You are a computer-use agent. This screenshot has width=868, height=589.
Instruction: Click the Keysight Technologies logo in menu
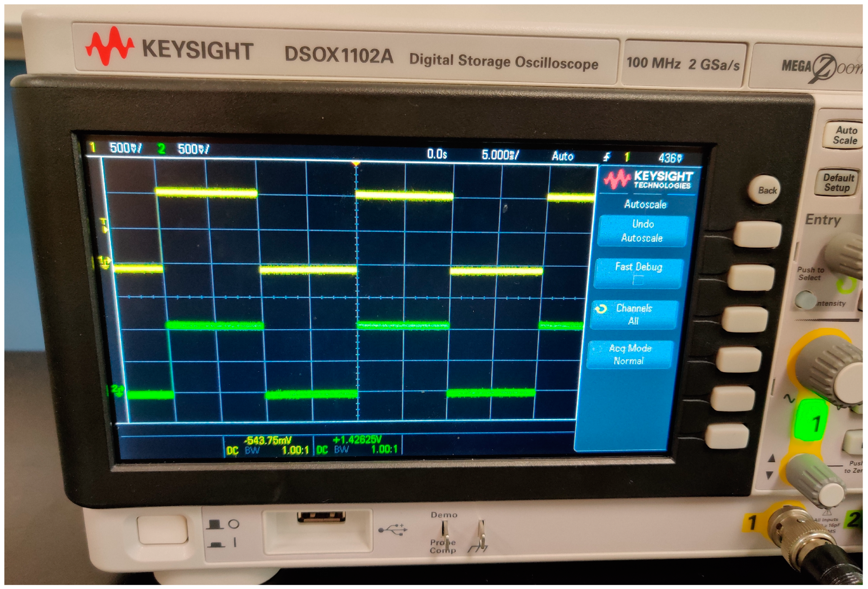pos(648,180)
